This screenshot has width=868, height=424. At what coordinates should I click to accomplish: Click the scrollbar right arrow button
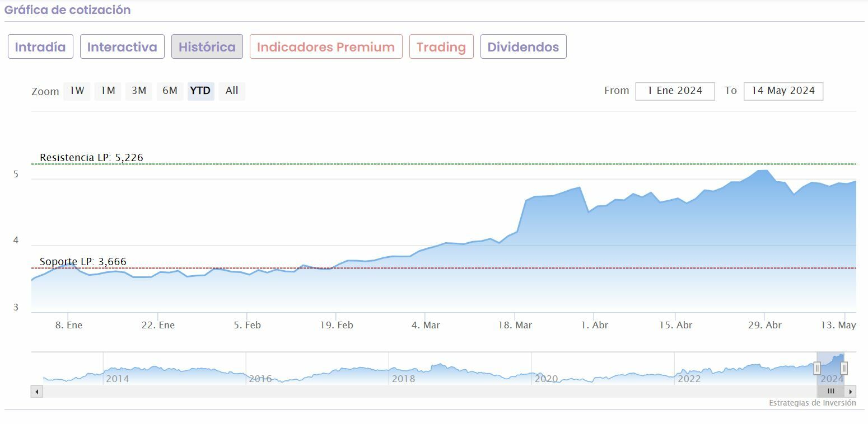pos(851,392)
